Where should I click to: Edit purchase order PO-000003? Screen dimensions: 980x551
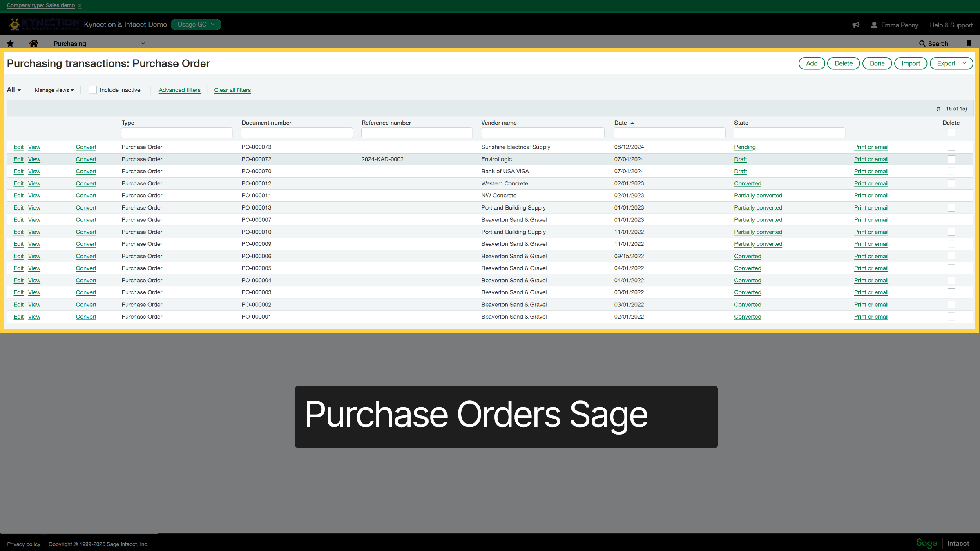(x=18, y=292)
